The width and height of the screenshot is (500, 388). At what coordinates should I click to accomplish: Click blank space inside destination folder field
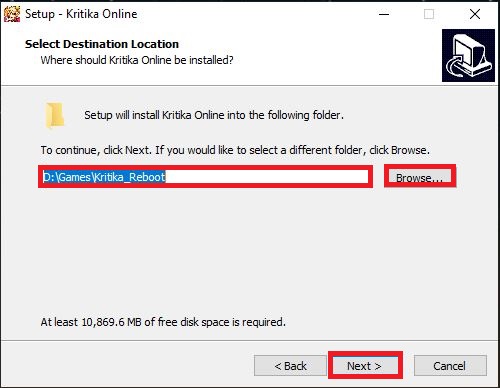[x=267, y=177]
